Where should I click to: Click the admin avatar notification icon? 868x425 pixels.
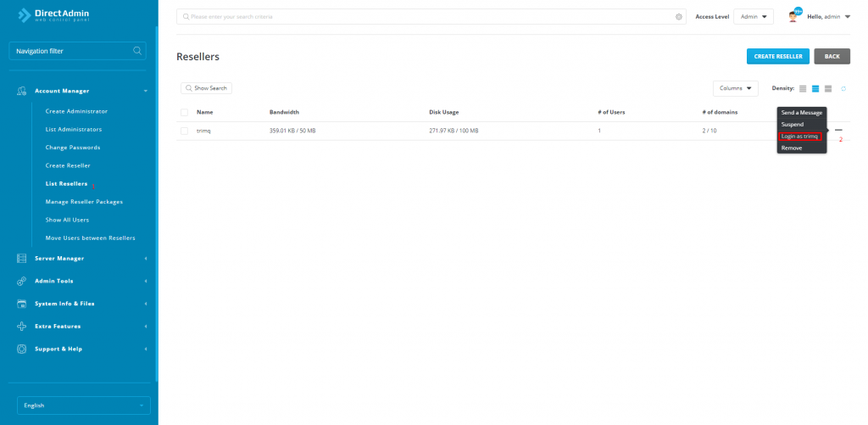tap(794, 16)
